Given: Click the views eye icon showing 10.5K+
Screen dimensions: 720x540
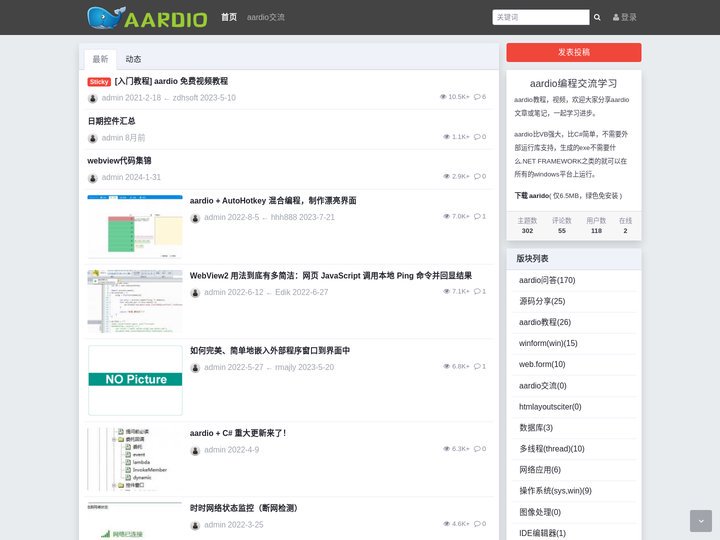Looking at the screenshot, I should (443, 97).
